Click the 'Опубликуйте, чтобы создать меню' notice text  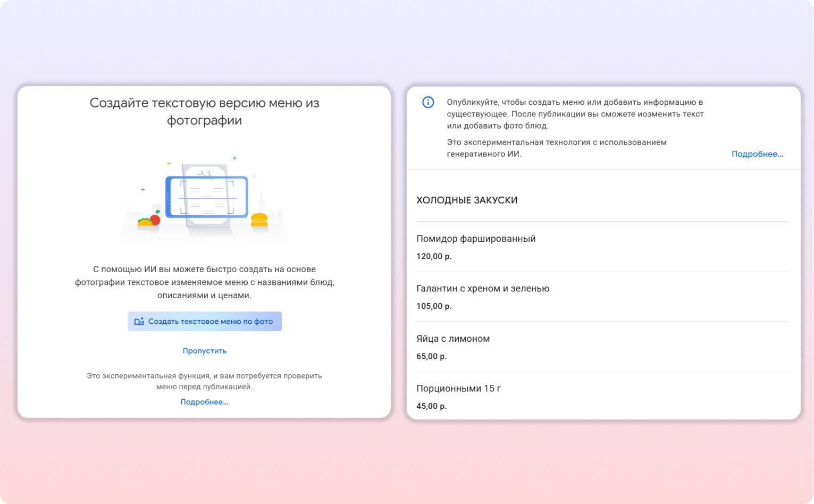click(575, 114)
